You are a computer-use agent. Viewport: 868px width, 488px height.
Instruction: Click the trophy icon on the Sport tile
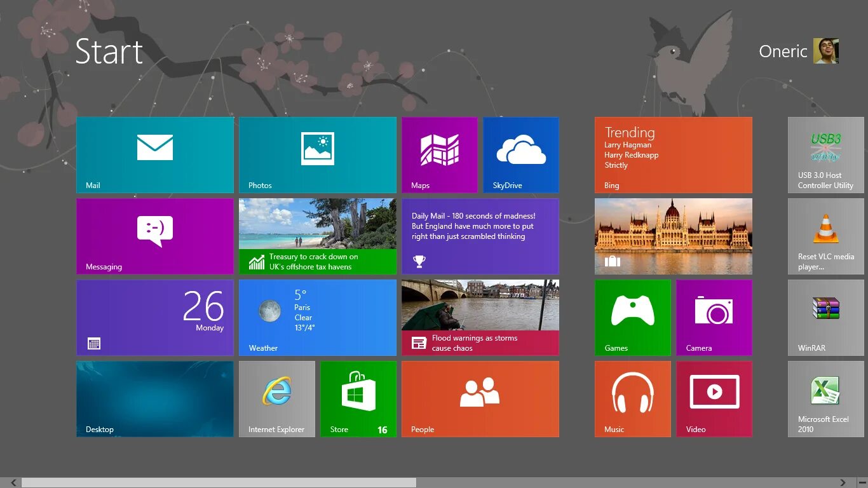[x=419, y=261]
